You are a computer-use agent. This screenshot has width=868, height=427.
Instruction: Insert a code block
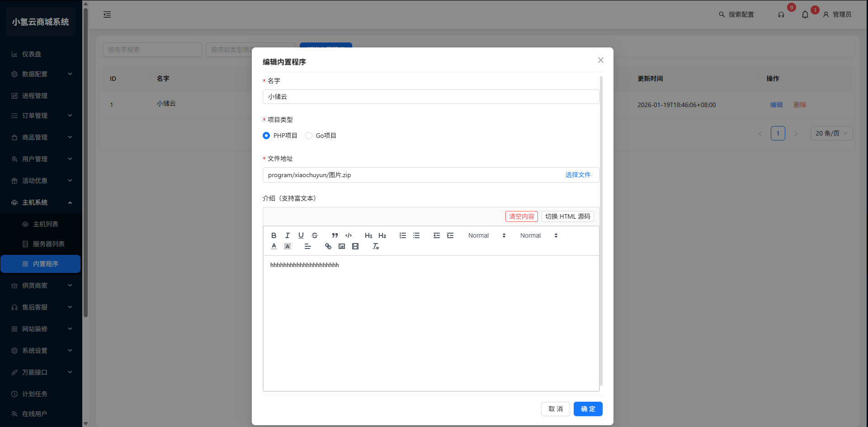[349, 235]
